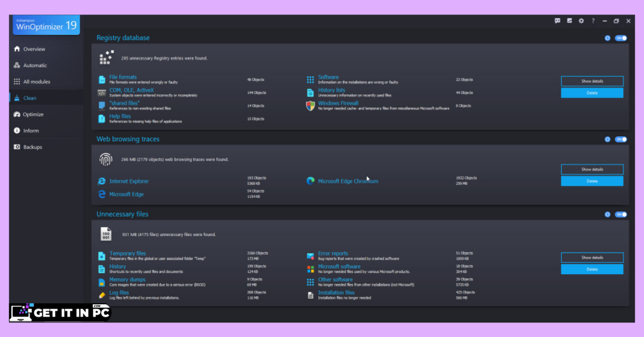This screenshot has height=337, width=644.
Task: Click the Microsoft Edge legacy icon
Action: [101, 194]
